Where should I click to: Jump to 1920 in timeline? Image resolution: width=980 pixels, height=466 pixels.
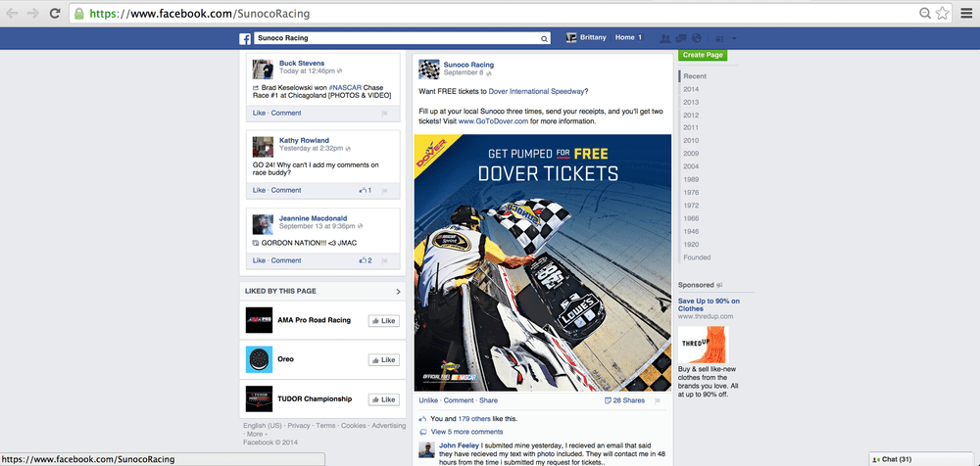tap(691, 244)
